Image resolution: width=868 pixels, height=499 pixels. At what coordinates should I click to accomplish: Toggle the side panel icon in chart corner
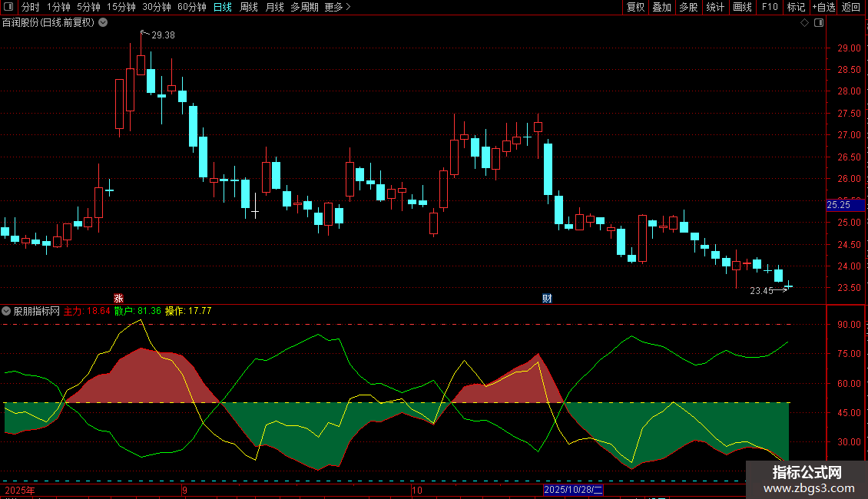(x=819, y=23)
